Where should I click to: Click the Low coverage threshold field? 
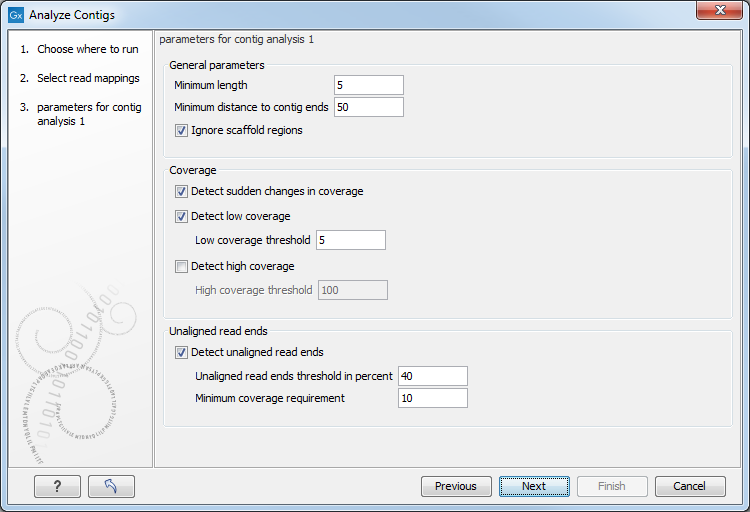351,240
